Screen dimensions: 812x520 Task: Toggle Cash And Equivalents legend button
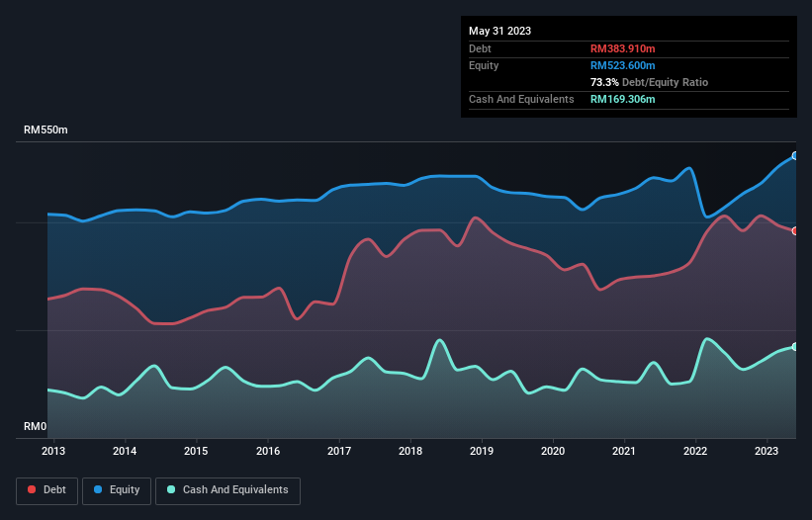coord(227,490)
